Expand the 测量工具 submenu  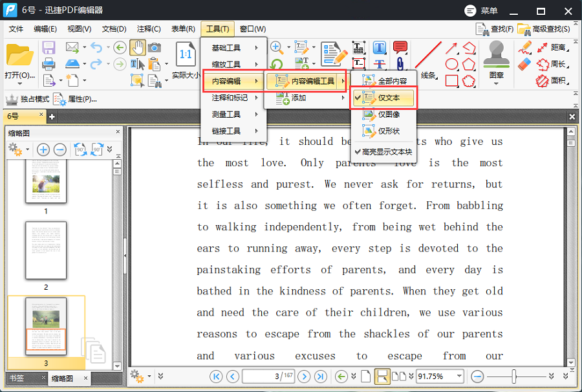(233, 114)
